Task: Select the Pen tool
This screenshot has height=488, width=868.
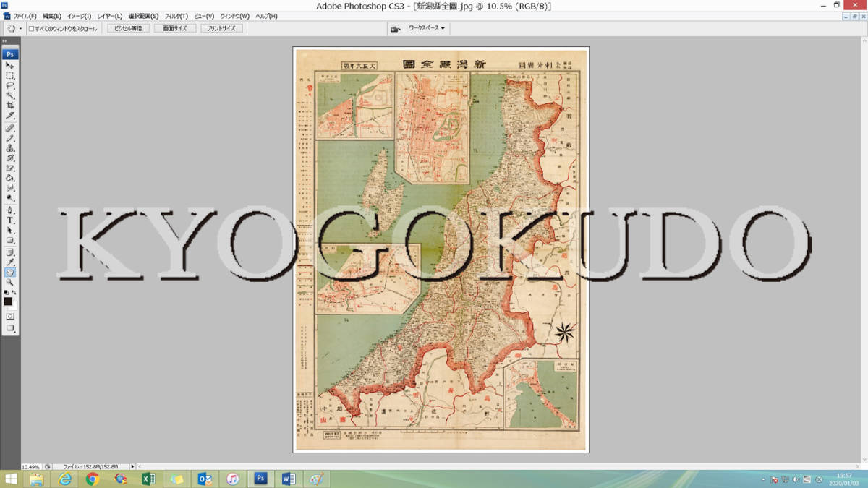Action: click(x=10, y=210)
